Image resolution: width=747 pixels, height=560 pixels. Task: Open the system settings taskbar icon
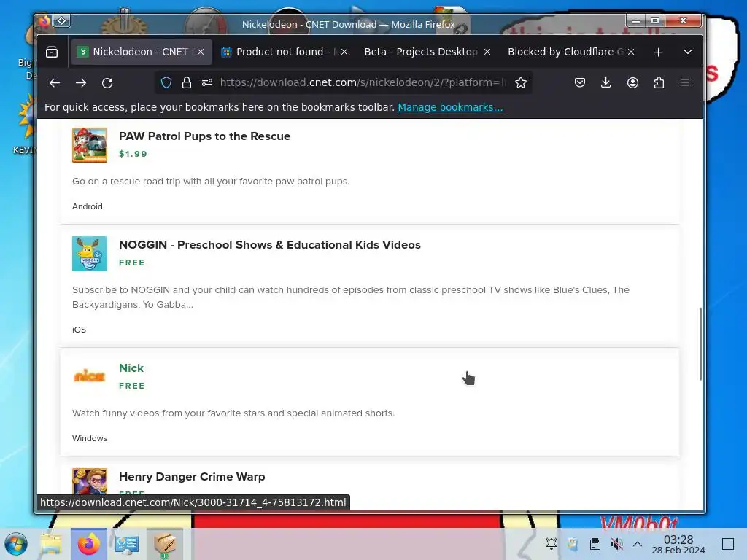coord(127,544)
